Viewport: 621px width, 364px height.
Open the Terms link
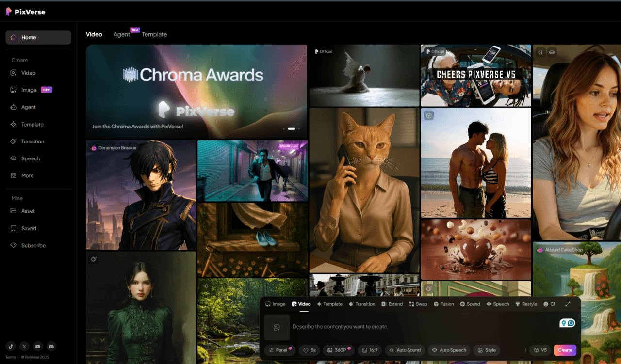(10, 357)
